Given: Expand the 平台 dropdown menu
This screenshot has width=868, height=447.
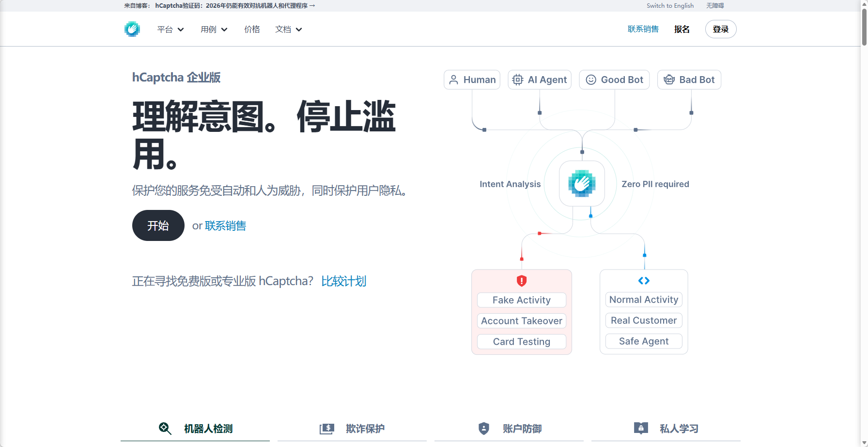Looking at the screenshot, I should coord(170,30).
